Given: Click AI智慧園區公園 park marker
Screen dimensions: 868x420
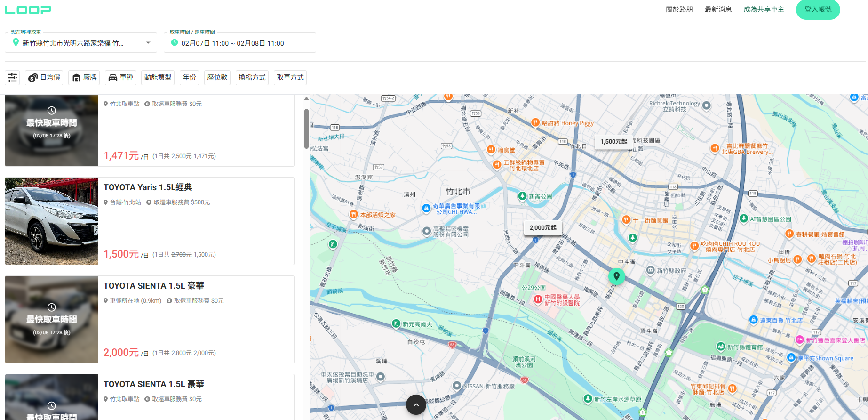Looking at the screenshot, I should pyautogui.click(x=744, y=218).
